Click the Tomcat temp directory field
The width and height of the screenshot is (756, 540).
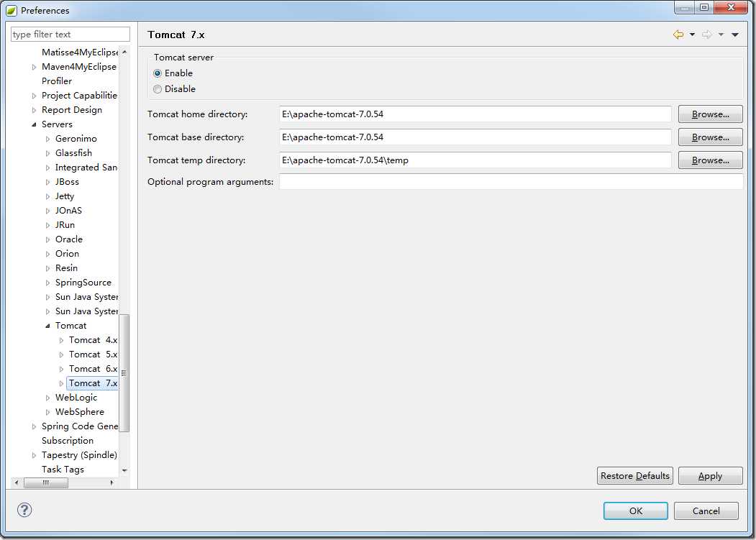tap(475, 160)
